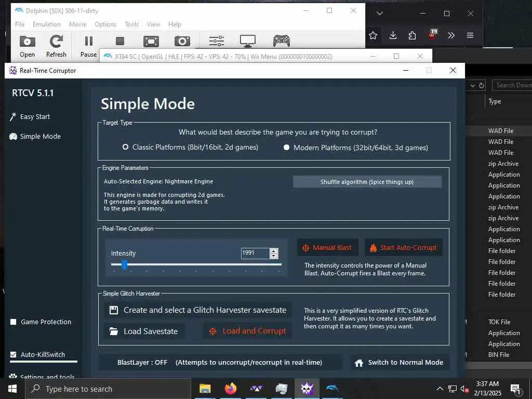Viewport: 532px width, 399px height.
Task: Open the browser downloads icon
Action: [393, 35]
